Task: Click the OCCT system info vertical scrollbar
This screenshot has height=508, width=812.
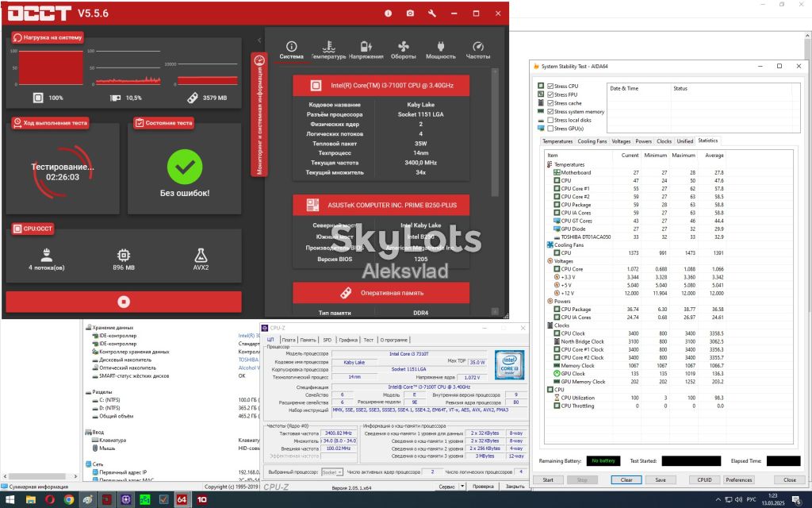Action: point(495,133)
